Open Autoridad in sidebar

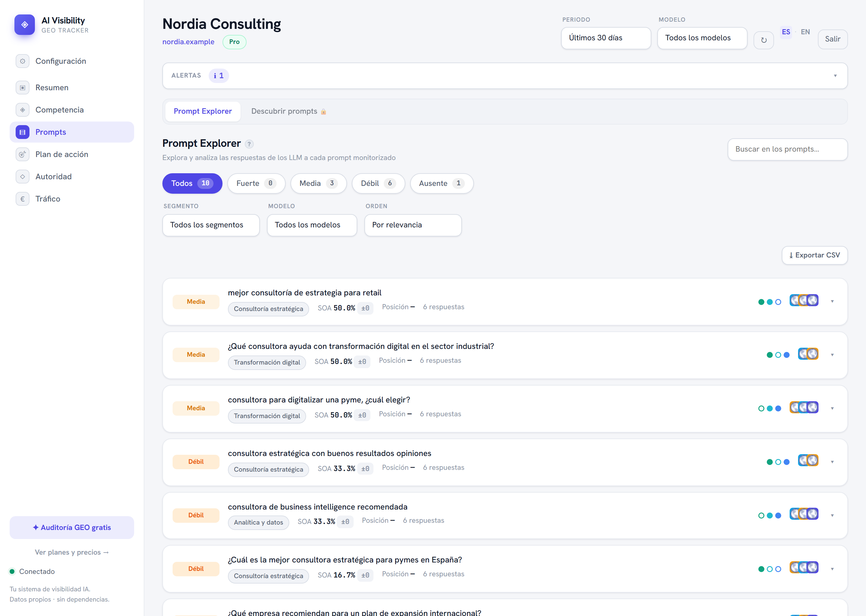tap(72, 177)
